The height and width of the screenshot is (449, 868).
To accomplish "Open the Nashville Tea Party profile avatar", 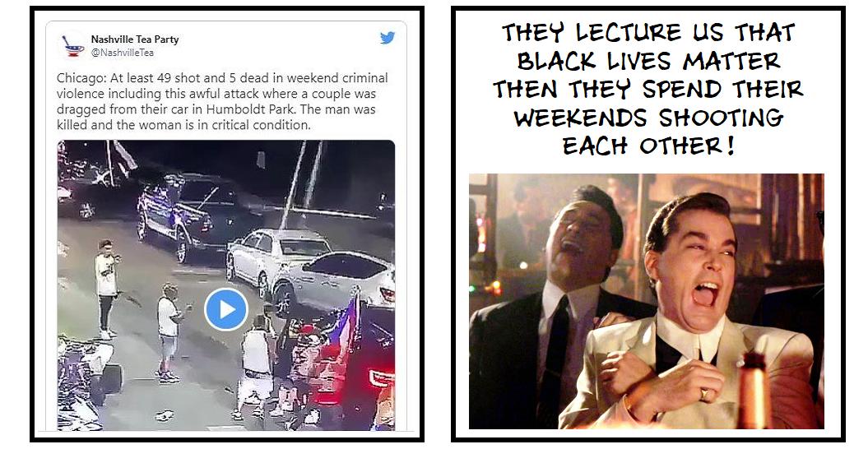I will point(72,45).
